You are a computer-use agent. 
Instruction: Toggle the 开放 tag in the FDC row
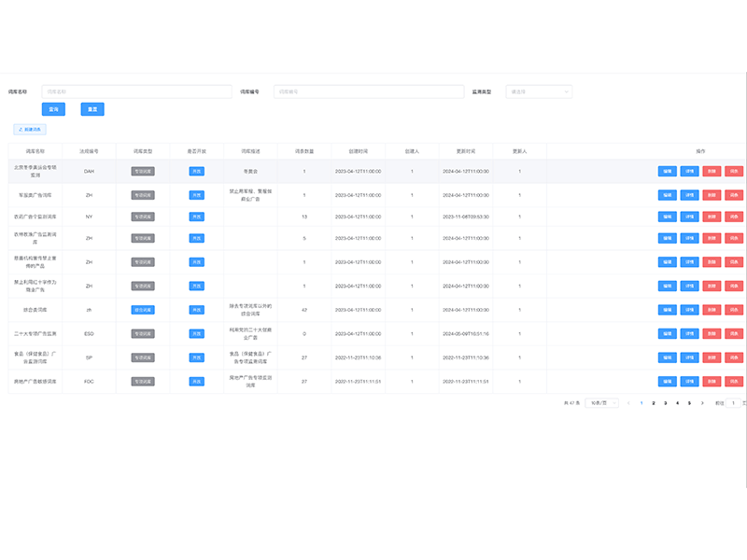click(196, 382)
